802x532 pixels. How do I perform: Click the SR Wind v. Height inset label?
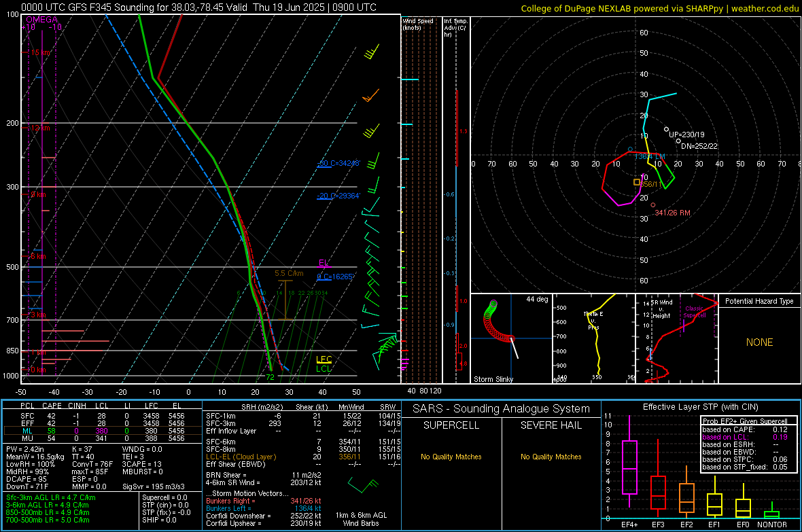coord(661,309)
